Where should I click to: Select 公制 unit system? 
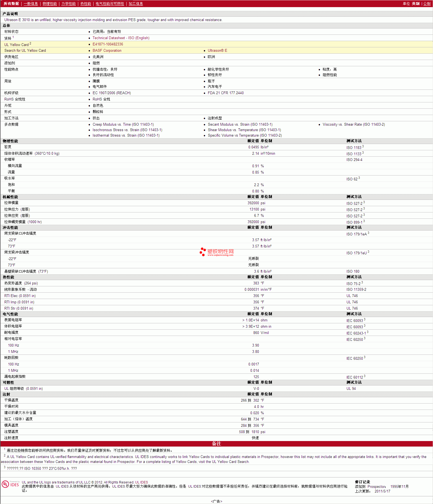click(427, 4)
